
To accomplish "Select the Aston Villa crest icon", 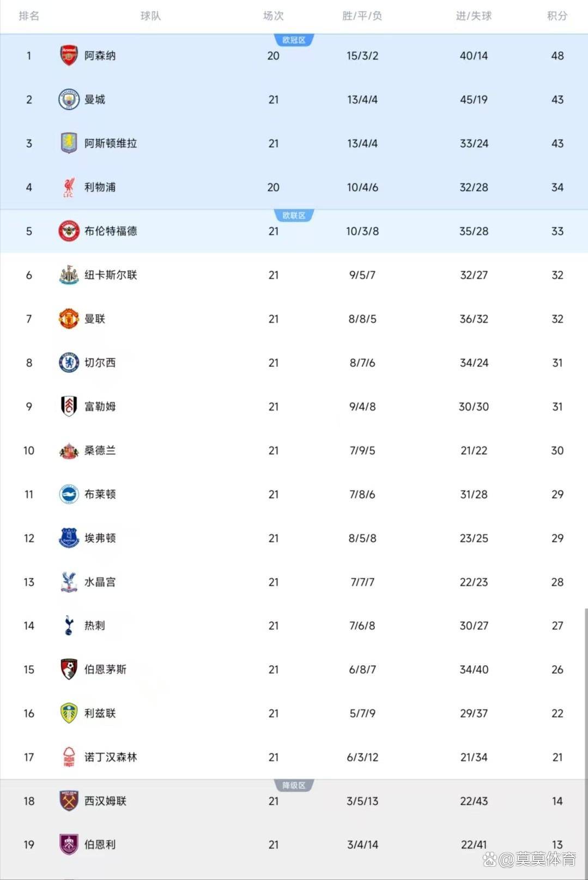I will [x=69, y=143].
